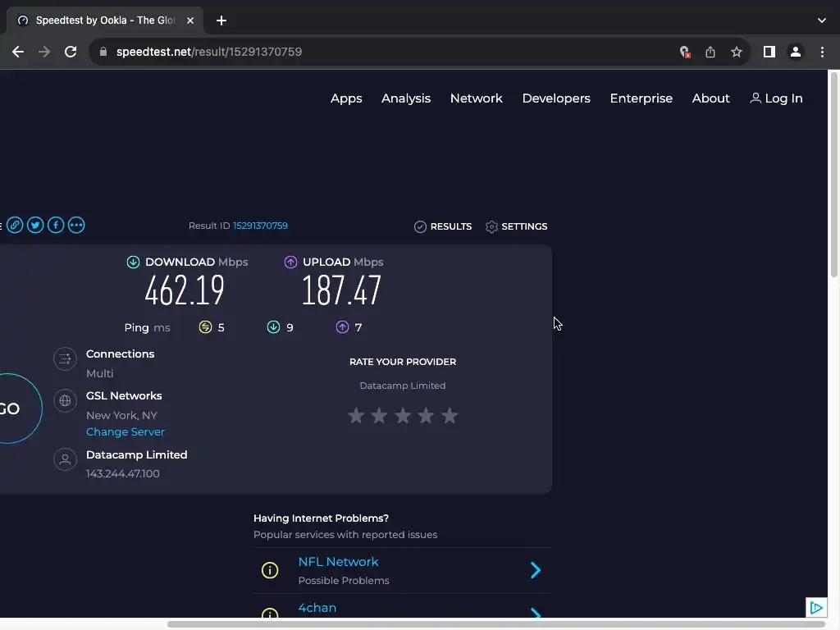Rate provider five stars
Viewport: 840px width, 630px height.
point(450,415)
